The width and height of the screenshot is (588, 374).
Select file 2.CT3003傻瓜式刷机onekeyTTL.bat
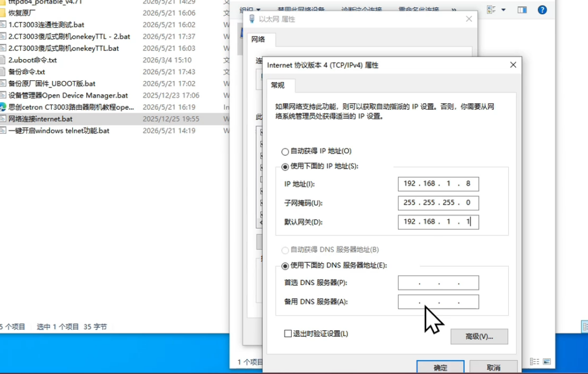pos(64,48)
